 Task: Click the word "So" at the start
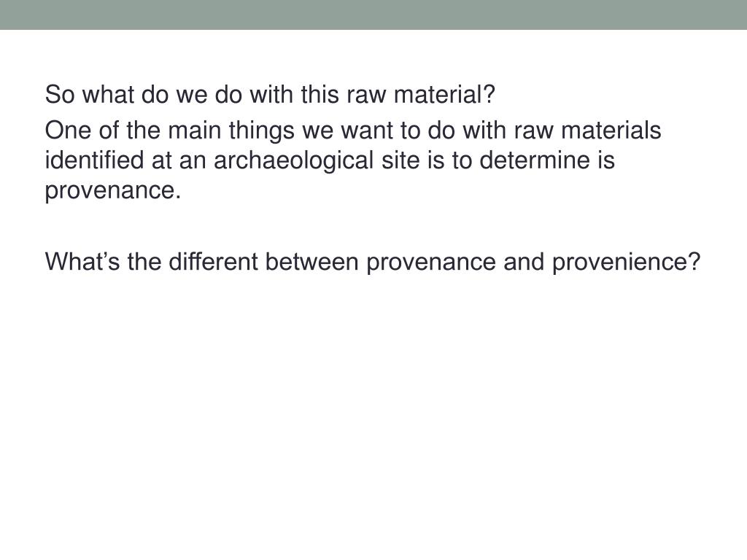tap(60, 94)
